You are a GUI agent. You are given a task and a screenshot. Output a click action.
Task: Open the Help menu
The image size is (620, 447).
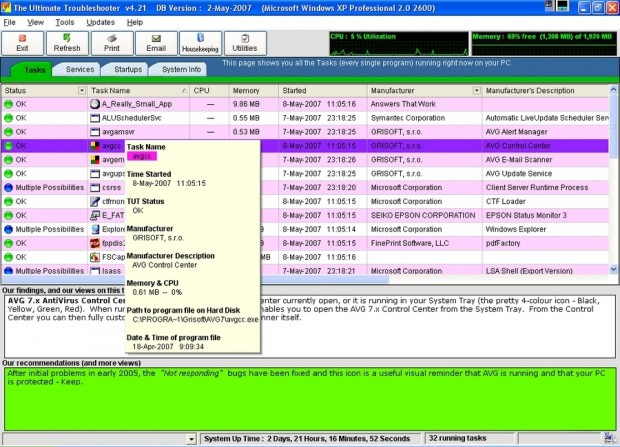click(135, 22)
